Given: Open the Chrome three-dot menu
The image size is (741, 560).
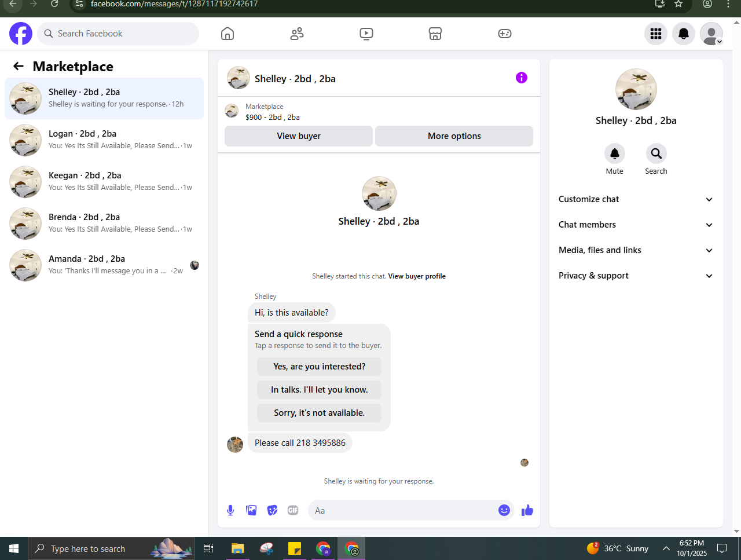Looking at the screenshot, I should [x=728, y=3].
